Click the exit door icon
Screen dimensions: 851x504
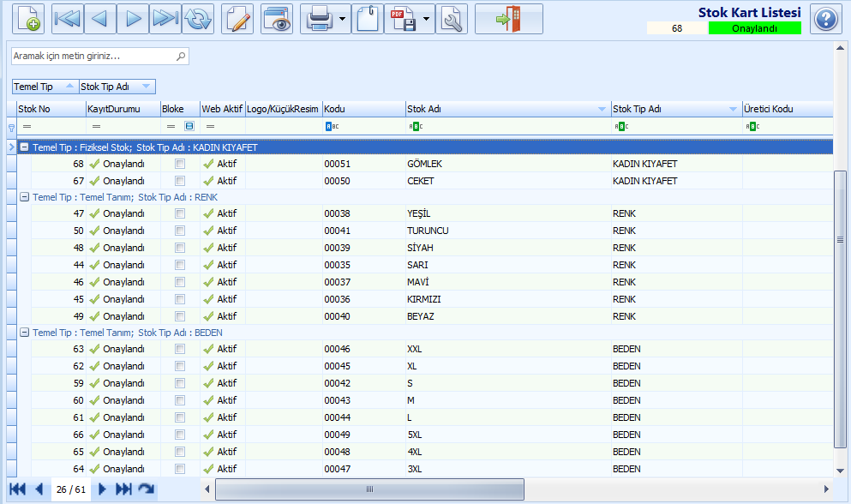(509, 19)
